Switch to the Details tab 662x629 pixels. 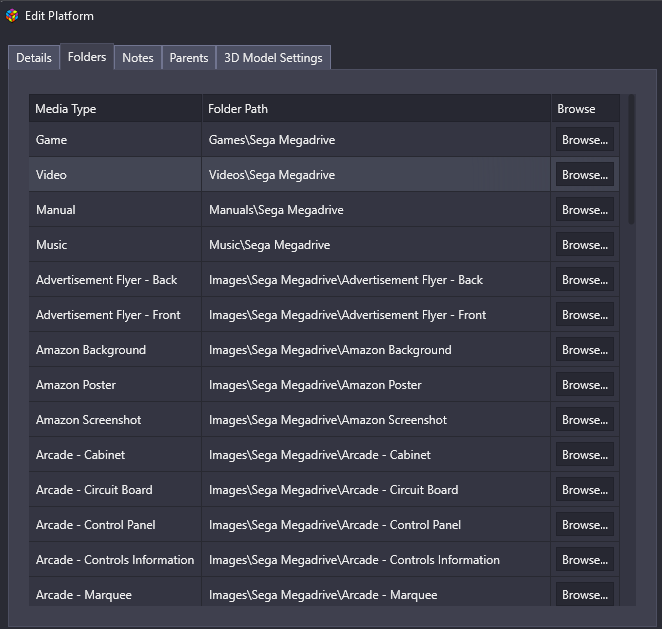[x=34, y=57]
